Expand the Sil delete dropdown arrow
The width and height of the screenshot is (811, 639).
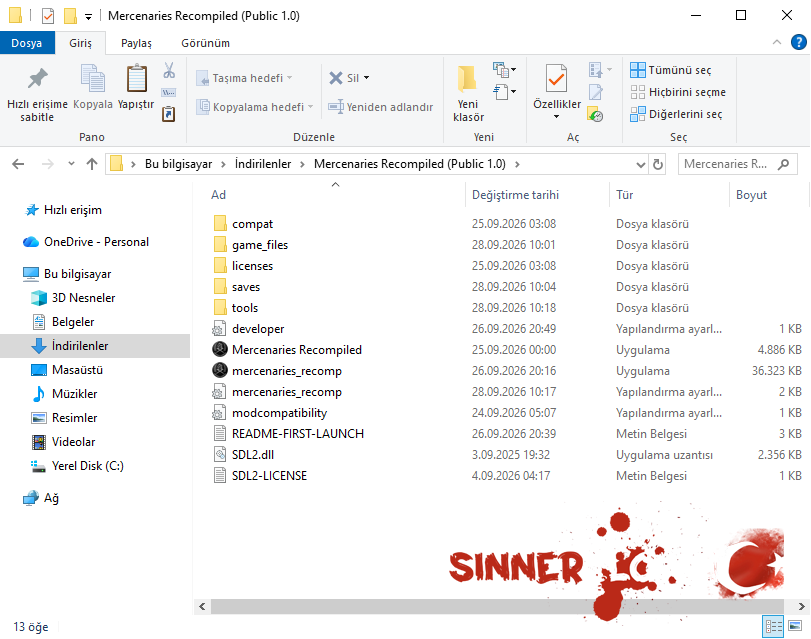point(367,78)
